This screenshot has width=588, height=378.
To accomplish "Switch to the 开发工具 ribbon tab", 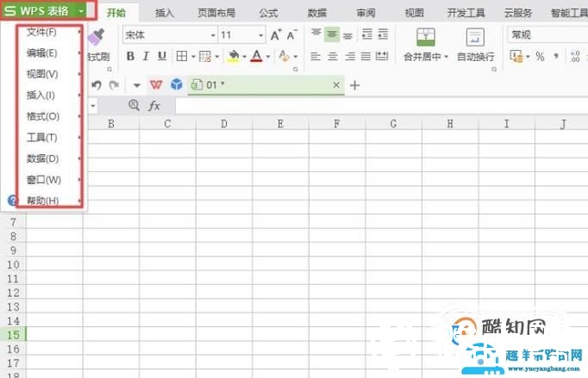I will pyautogui.click(x=466, y=13).
